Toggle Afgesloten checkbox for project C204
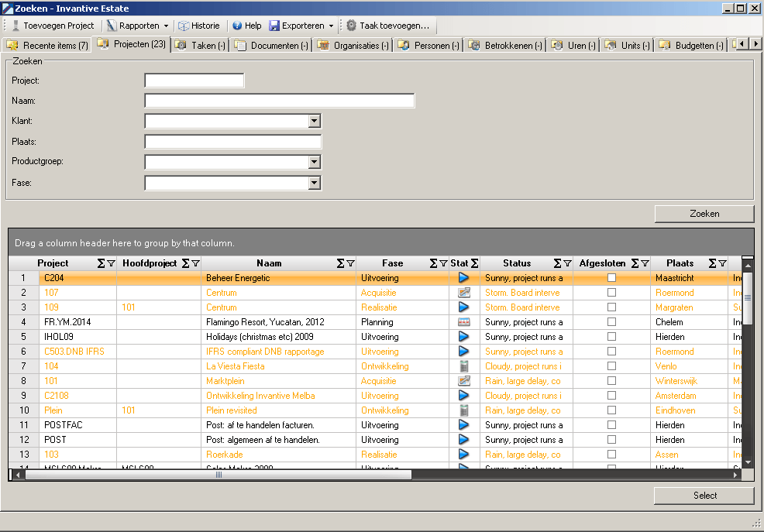Screen dimensions: 764x532 tap(611, 278)
